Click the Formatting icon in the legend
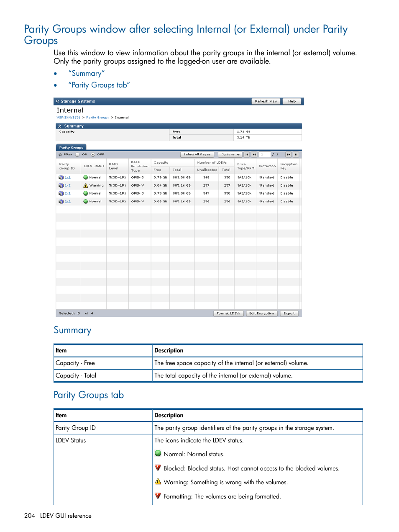Image resolution: width=399 pixels, height=532 pixels. click(x=158, y=496)
